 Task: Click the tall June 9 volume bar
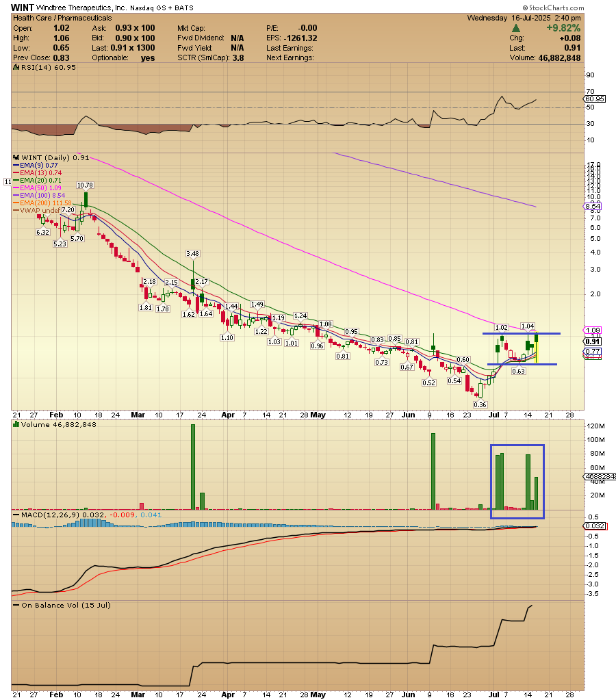pos(433,471)
